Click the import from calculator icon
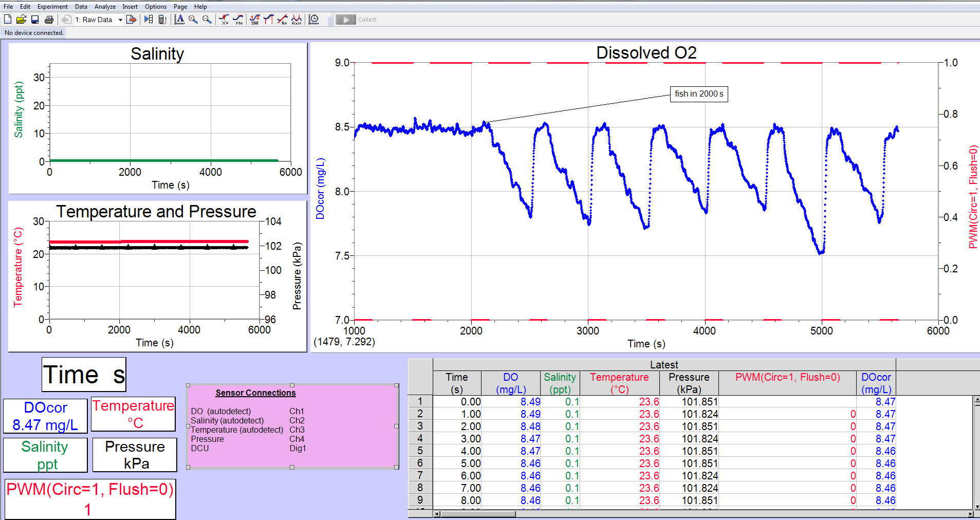The height and width of the screenshot is (520, 980). coord(162,20)
